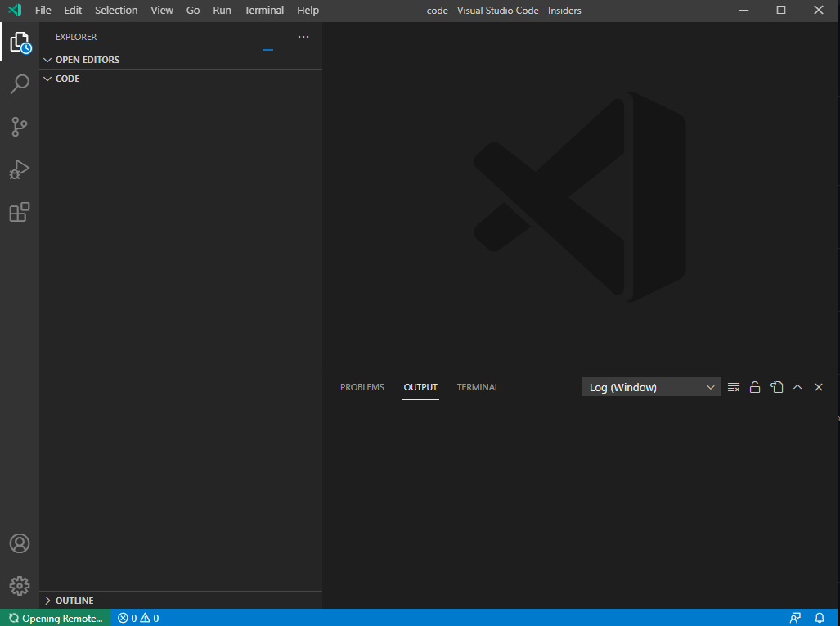This screenshot has width=840, height=626.
Task: Open the Terminal menu
Action: click(x=264, y=10)
